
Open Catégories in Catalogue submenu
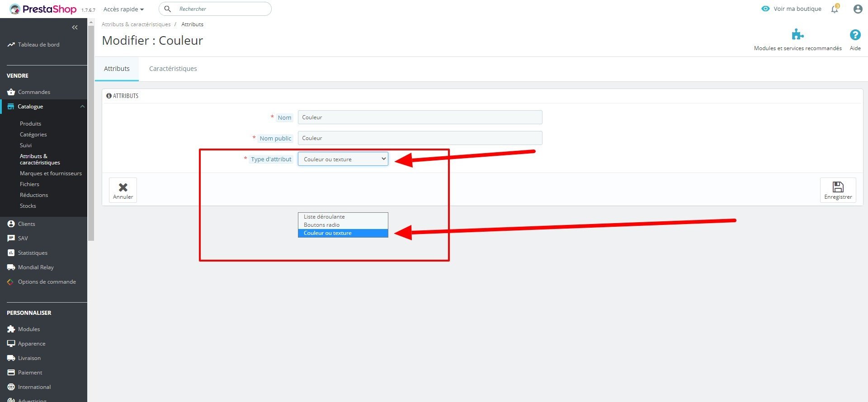click(33, 135)
